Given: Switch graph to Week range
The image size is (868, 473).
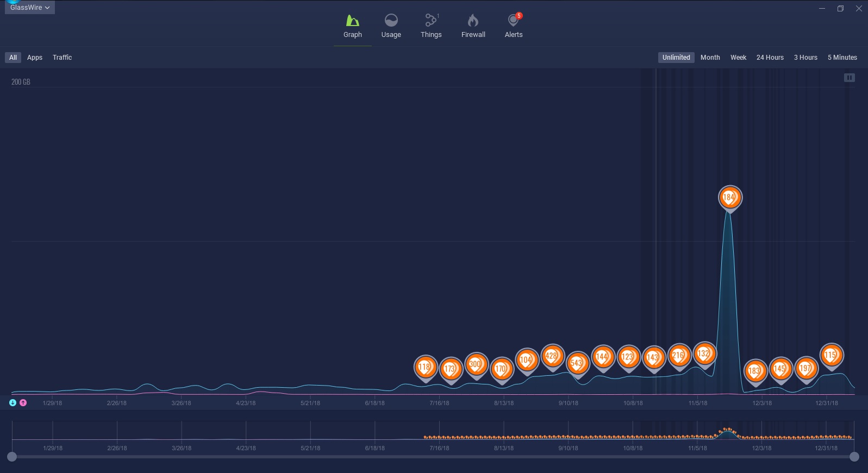Looking at the screenshot, I should (x=738, y=58).
